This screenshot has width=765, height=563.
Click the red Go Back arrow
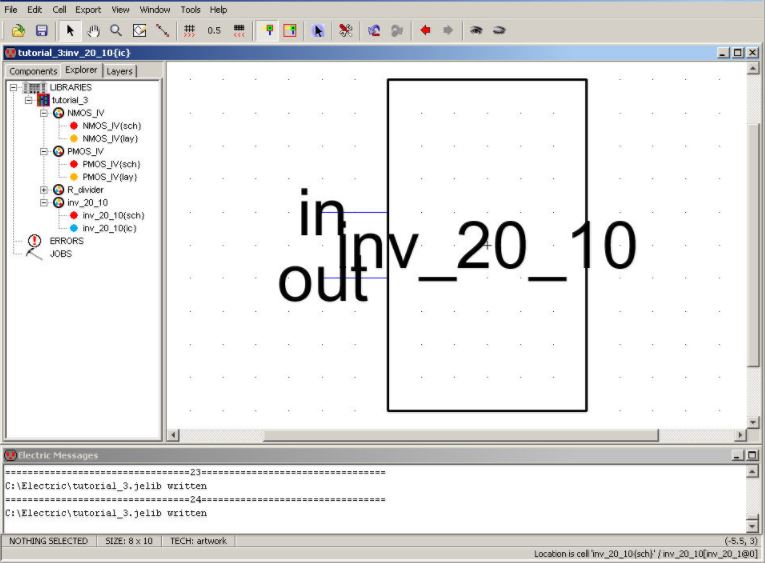tap(425, 30)
